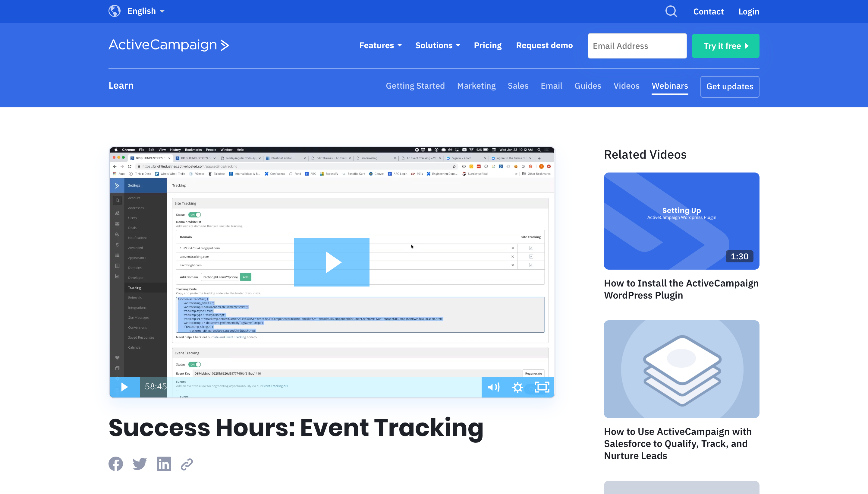Click the Success Hours: Event Tracking heading
Screen dimensions: 868x494
pyautogui.click(x=296, y=428)
